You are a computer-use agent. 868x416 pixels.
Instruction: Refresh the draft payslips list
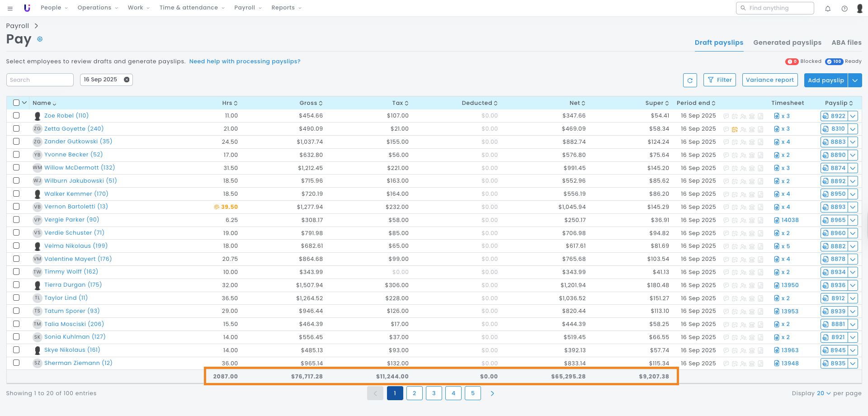click(690, 80)
